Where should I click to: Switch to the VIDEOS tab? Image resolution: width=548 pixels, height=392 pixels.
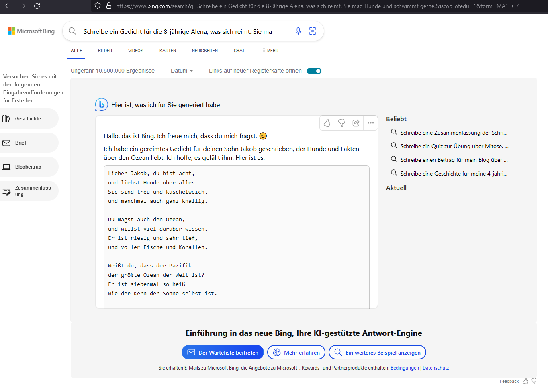point(136,51)
